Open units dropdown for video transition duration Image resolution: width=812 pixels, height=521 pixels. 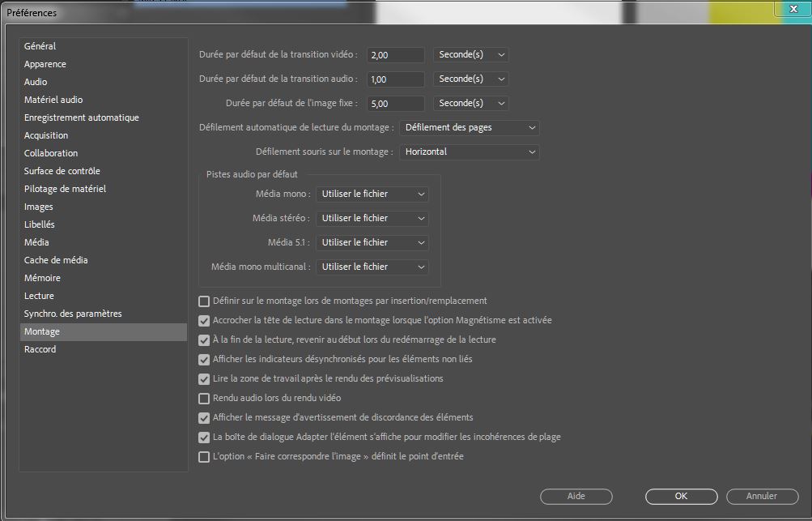470,54
